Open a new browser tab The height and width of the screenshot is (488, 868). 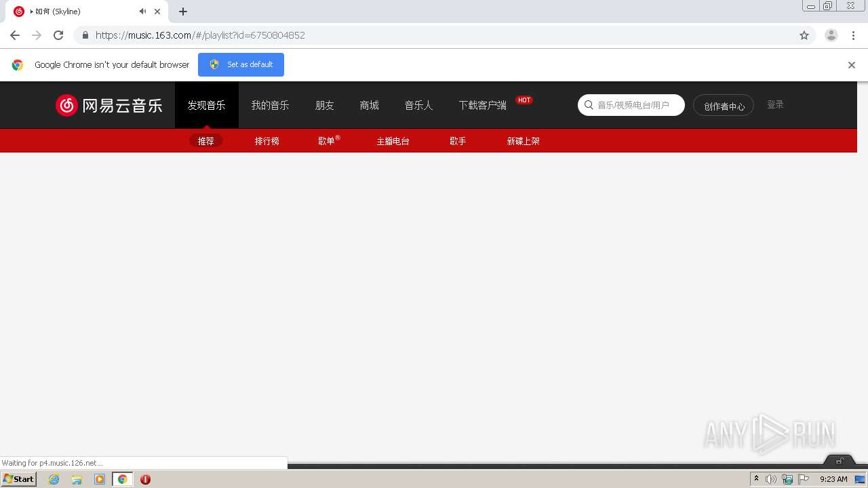183,12
